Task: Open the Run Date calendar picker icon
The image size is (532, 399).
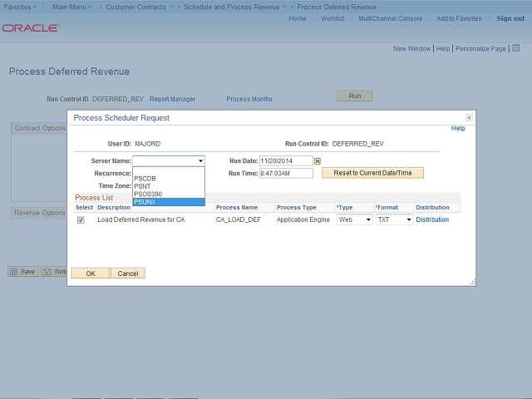Action: coord(318,160)
